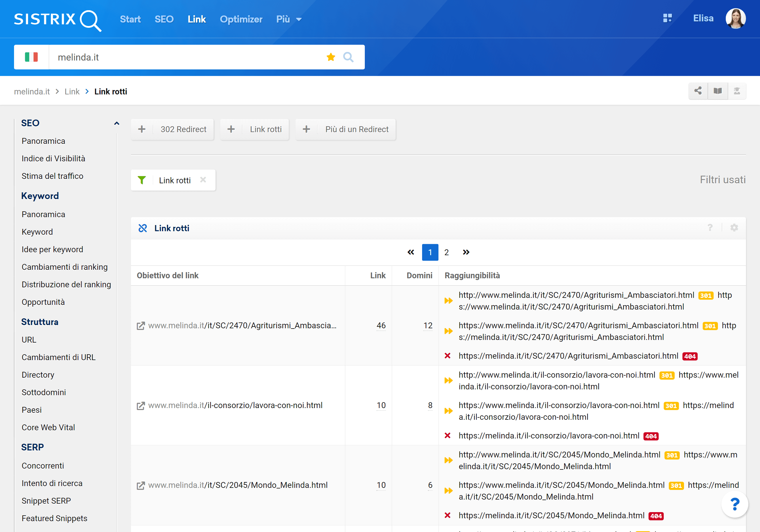
Task: Run search with the magnifier icon
Action: pos(348,57)
